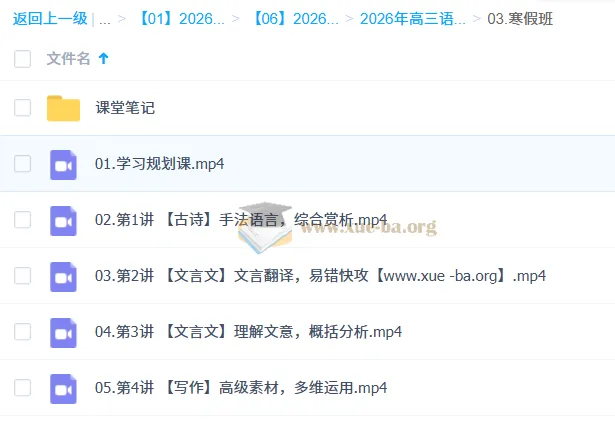This screenshot has height=429, width=615.
Task: Click video icon for 01.学习规划课.mp4
Action: click(x=63, y=164)
